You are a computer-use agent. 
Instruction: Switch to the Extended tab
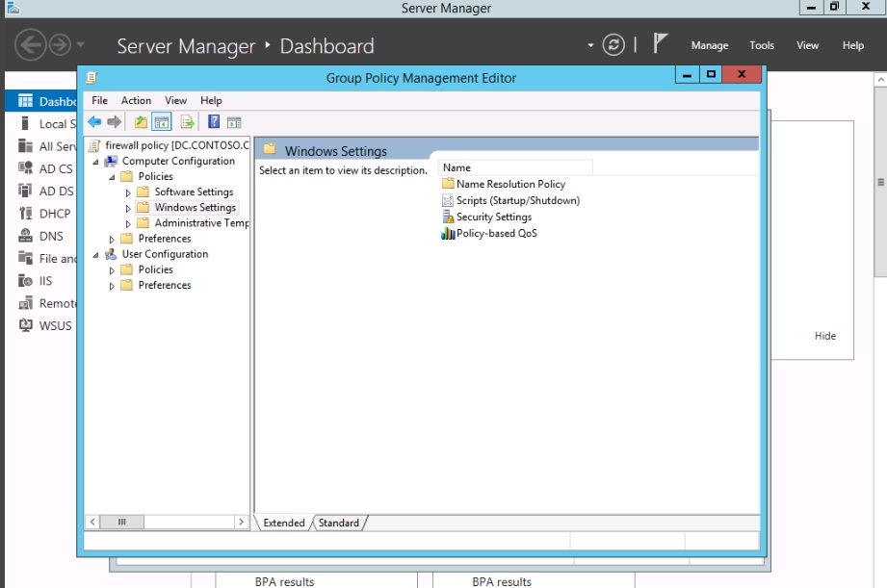pos(284,523)
